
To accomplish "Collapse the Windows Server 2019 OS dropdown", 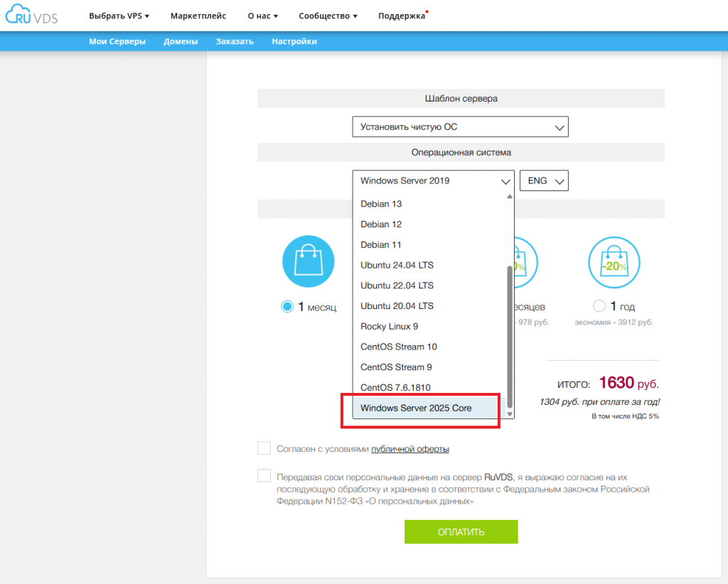I will pos(432,181).
